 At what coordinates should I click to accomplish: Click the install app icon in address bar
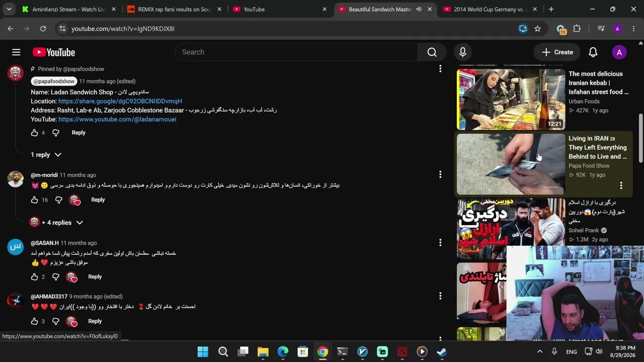pos(523,29)
